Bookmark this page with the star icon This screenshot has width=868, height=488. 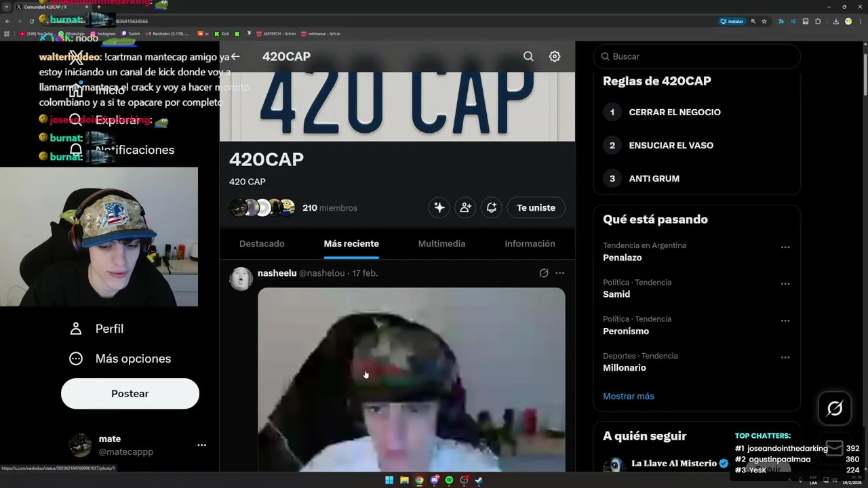pos(764,22)
